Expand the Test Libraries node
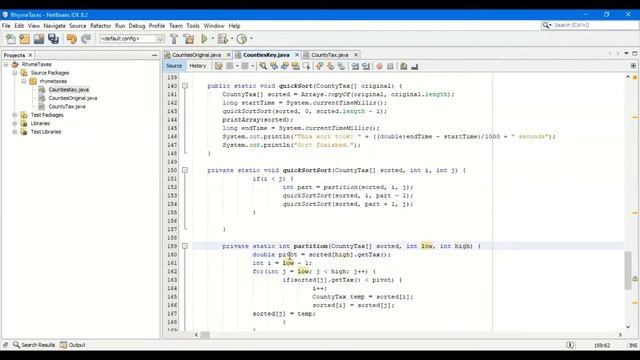Viewport: 640px width, 360px height. pyautogui.click(x=15, y=132)
